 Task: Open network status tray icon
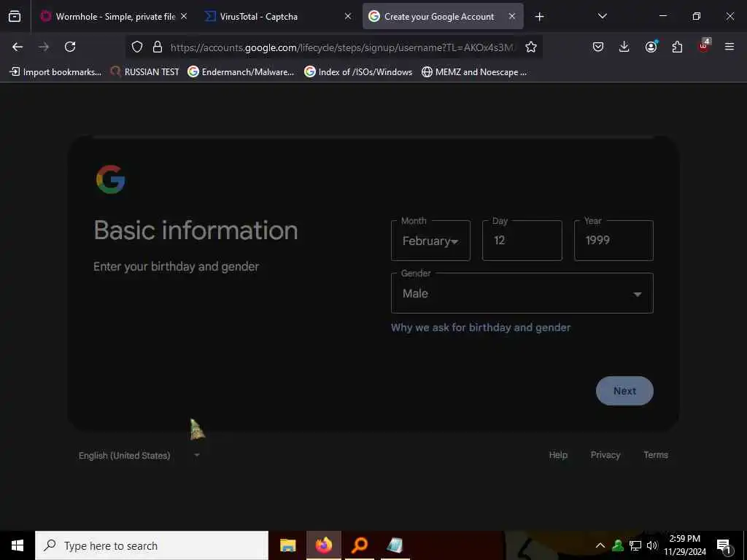pos(635,545)
